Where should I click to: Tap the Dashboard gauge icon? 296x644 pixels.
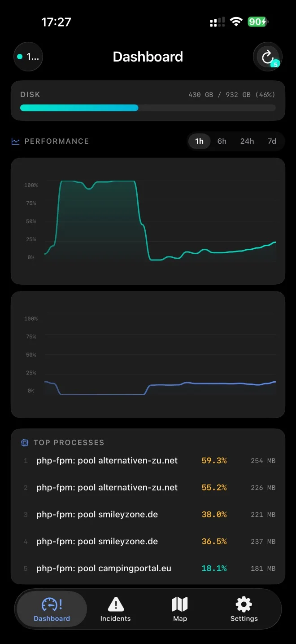pyautogui.click(x=51, y=604)
